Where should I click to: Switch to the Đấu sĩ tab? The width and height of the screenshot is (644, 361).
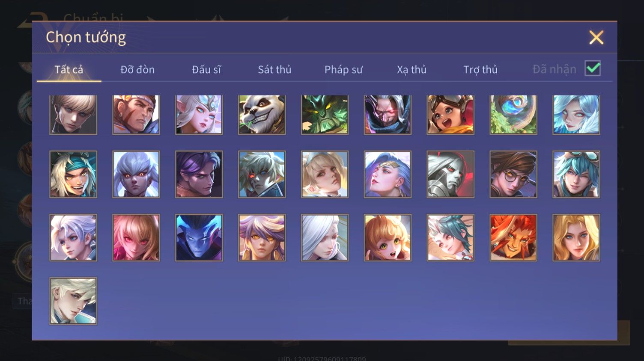[x=206, y=69]
